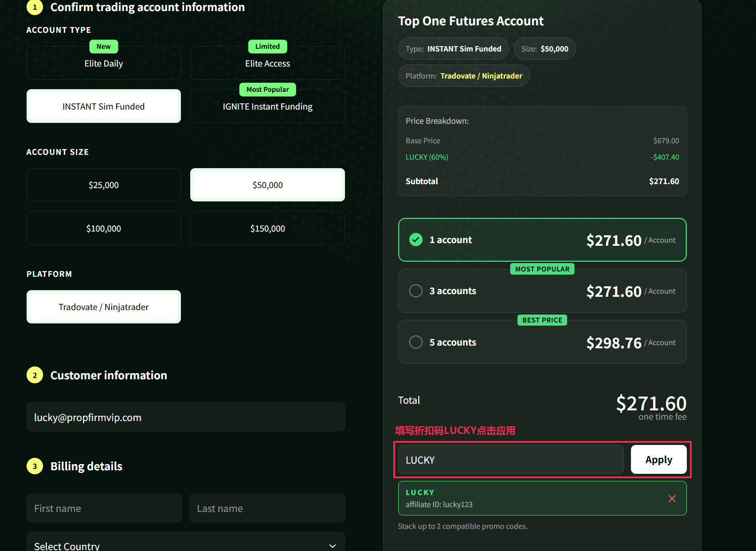Viewport: 756px width, 551px height.
Task: Click the green checkmark on 1 account
Action: (416, 240)
